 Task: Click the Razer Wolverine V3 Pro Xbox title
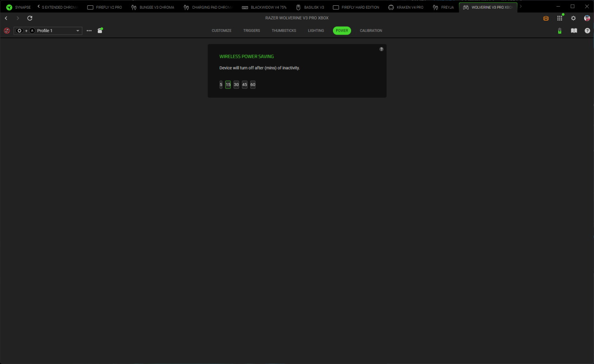[x=297, y=18]
